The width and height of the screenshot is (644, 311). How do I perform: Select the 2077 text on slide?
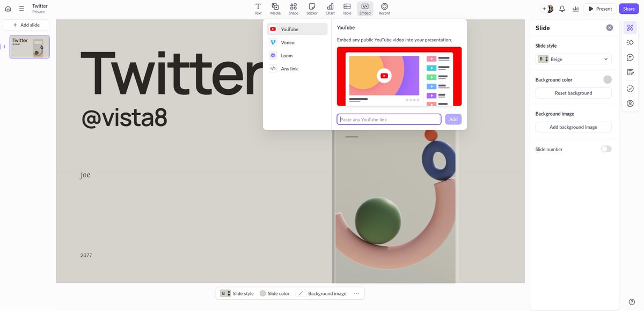86,255
